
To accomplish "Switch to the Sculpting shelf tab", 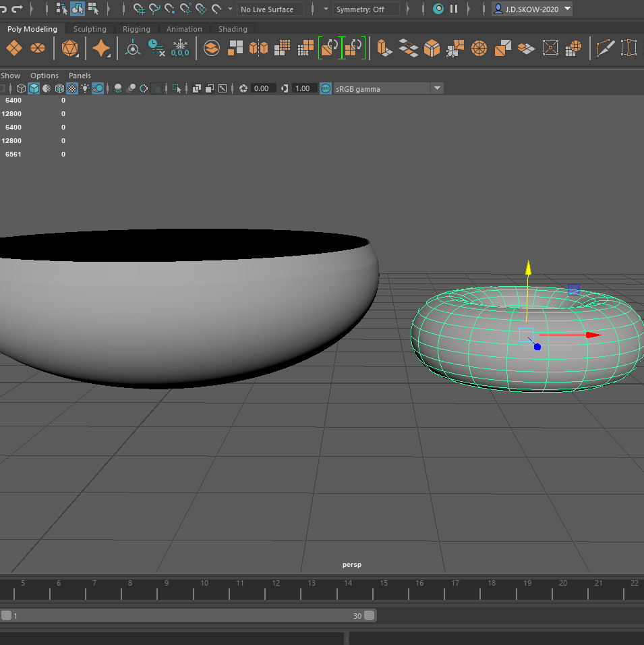I will [90, 29].
